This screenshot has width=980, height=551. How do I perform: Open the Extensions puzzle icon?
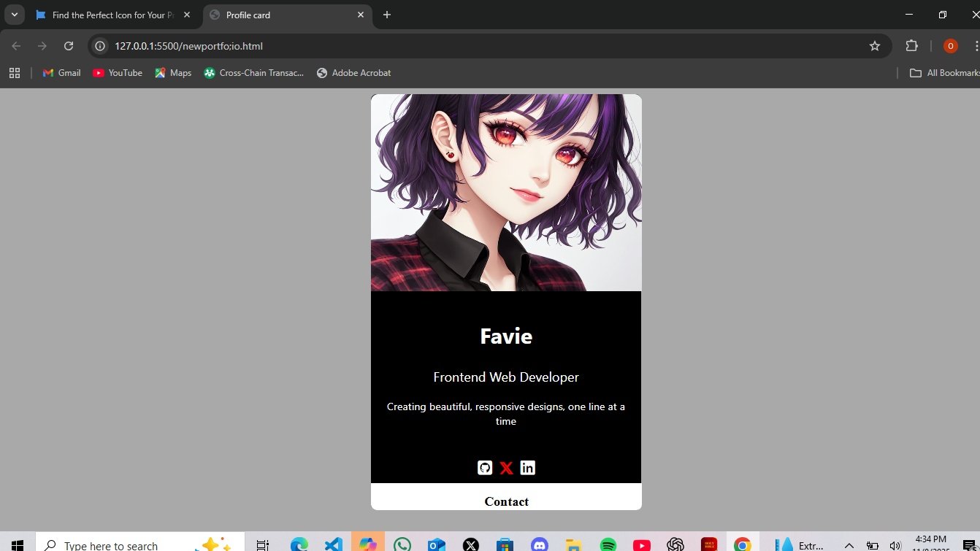pos(911,46)
